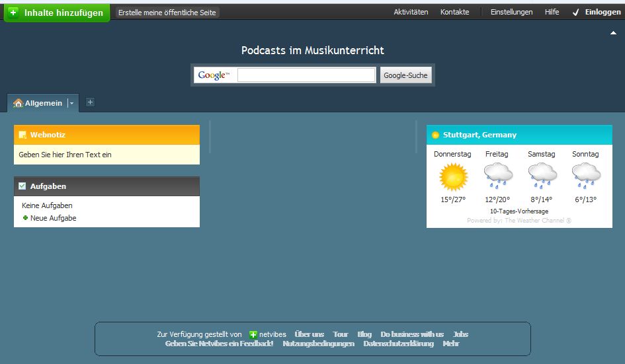625x364 pixels.
Task: Click the Donnerstag sunny weather icon
Action: [x=453, y=177]
